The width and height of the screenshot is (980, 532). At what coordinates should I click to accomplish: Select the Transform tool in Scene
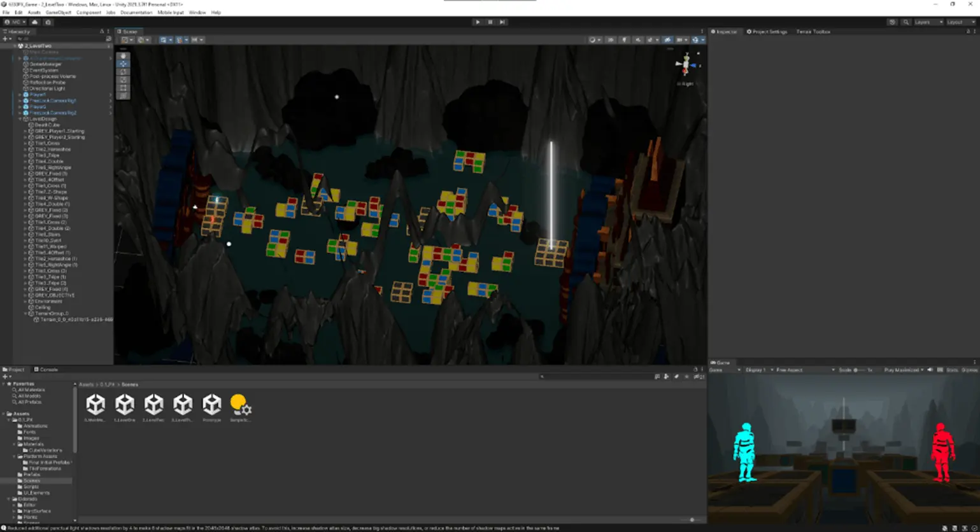coord(123,95)
